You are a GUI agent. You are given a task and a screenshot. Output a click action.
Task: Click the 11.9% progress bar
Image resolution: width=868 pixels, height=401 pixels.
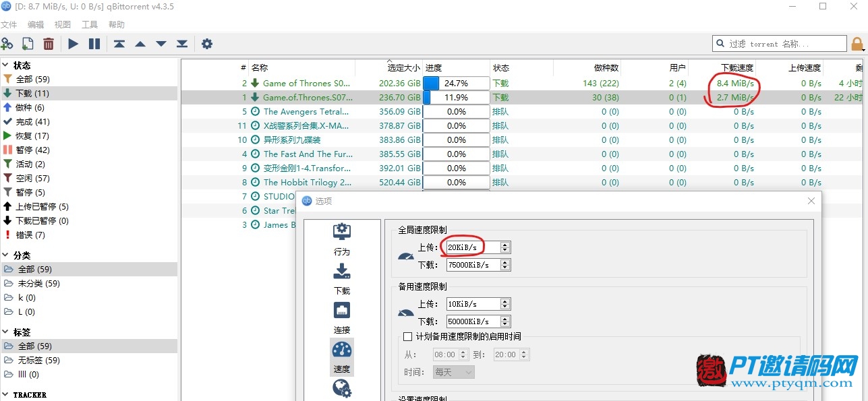(457, 98)
